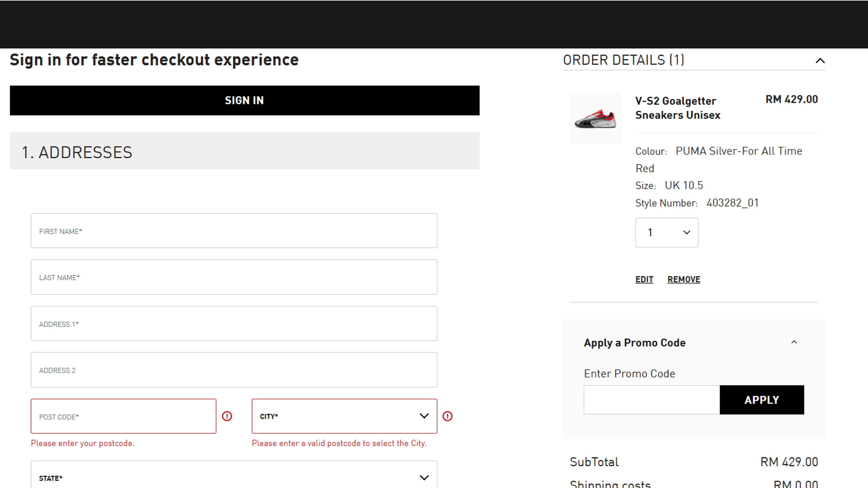Focus the First Name input field

tap(234, 231)
